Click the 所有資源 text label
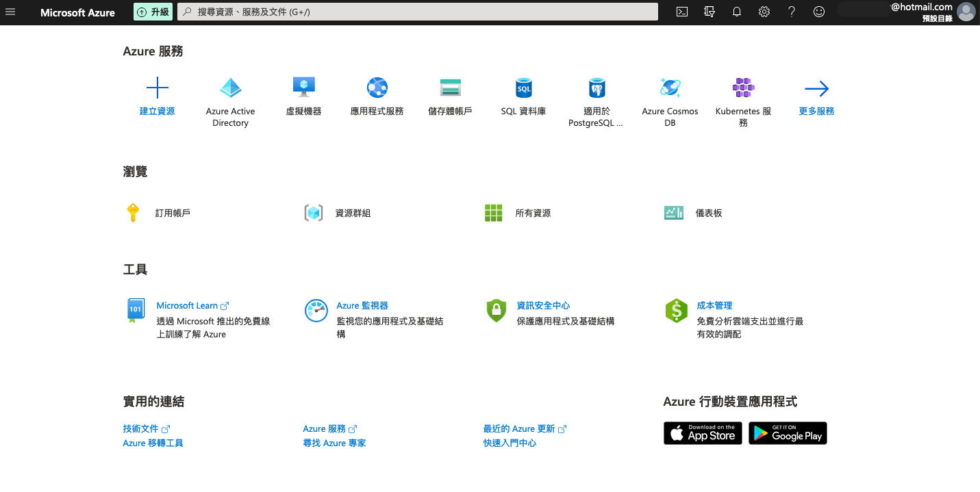980x492 pixels. pos(533,213)
